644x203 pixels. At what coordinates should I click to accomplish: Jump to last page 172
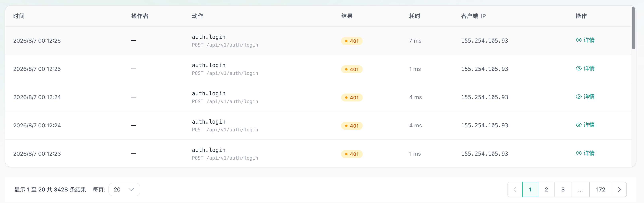(x=601, y=189)
